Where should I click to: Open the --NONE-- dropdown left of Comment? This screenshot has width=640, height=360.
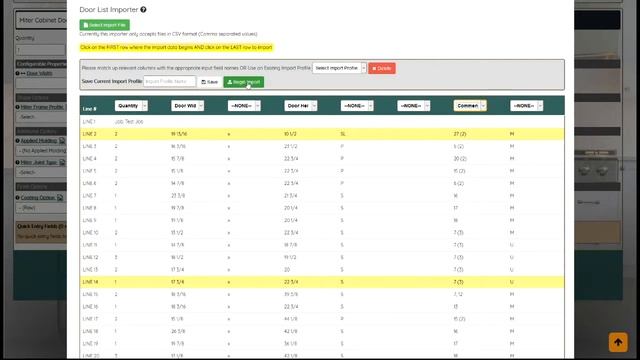(x=413, y=106)
